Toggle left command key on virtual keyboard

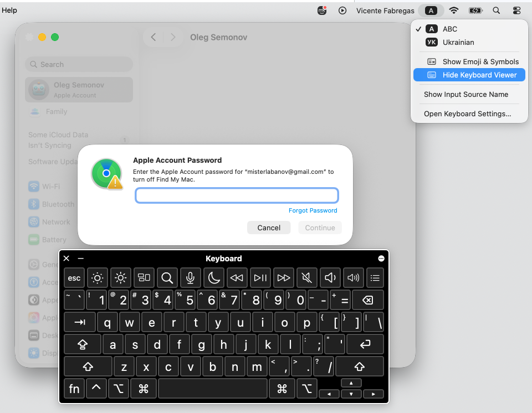pyautogui.click(x=144, y=389)
